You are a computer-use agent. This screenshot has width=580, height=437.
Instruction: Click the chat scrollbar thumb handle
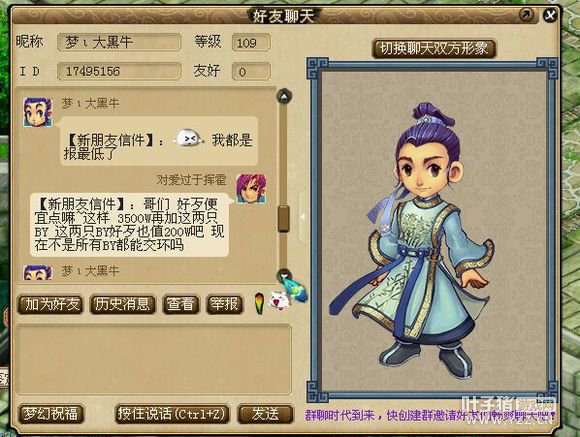pos(283,219)
